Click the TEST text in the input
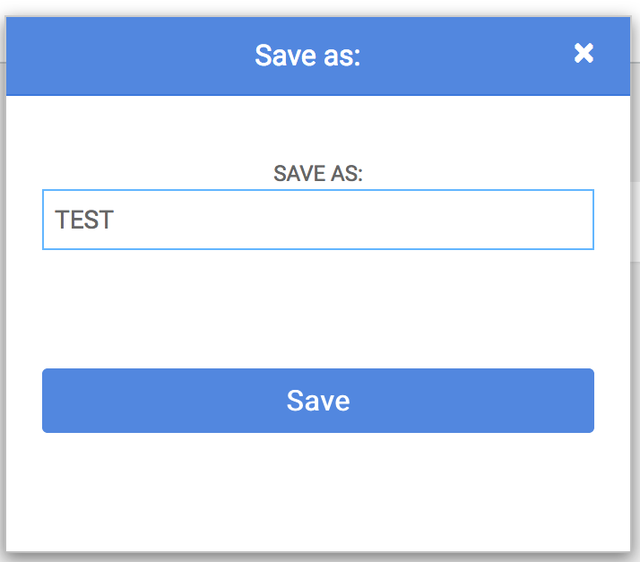Viewport: 640px width, 562px height. (x=84, y=220)
